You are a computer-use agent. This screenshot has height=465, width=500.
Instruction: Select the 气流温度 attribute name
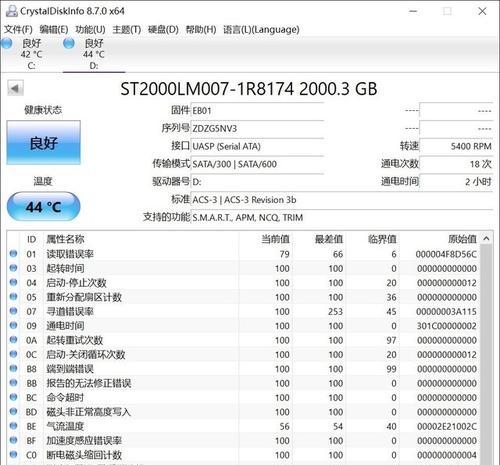65,426
